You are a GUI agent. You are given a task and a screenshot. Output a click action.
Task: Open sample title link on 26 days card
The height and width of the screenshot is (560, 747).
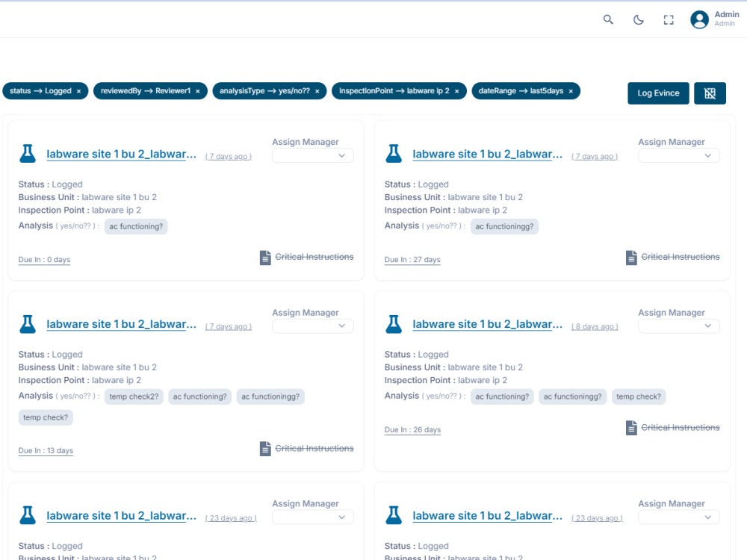(487, 324)
